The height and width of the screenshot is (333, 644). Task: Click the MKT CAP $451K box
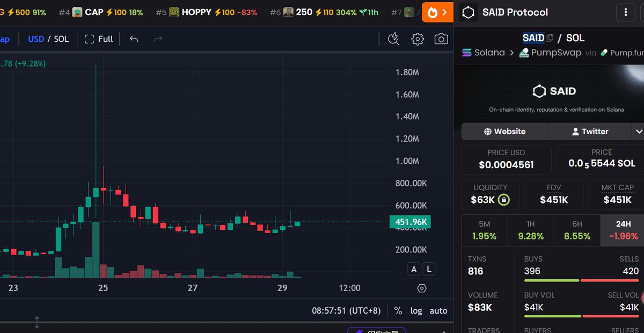[x=617, y=194]
